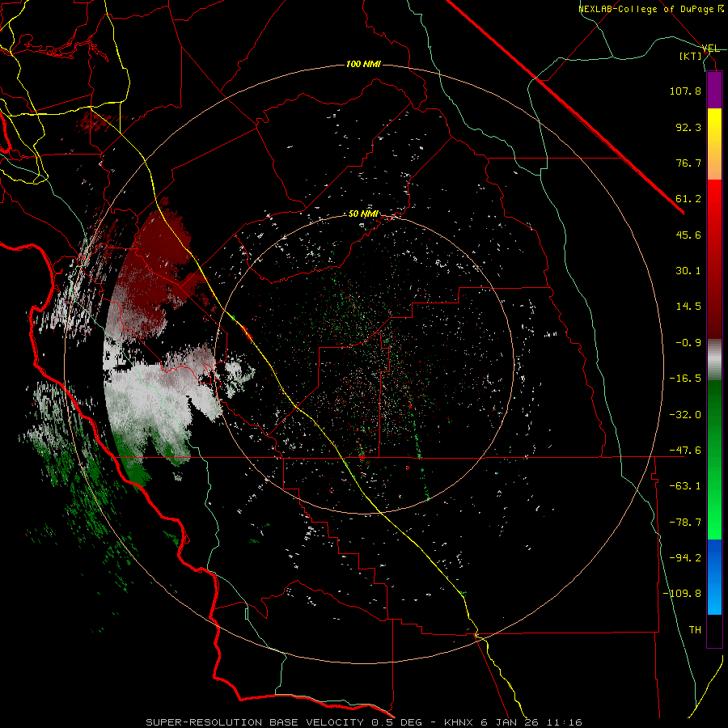The height and width of the screenshot is (728, 728).
Task: Click the -94.2 velocity scale value
Action: coord(685,558)
